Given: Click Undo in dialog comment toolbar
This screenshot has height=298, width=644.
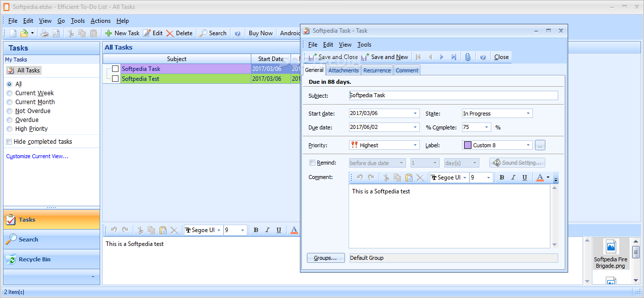Looking at the screenshot, I should pos(360,178).
